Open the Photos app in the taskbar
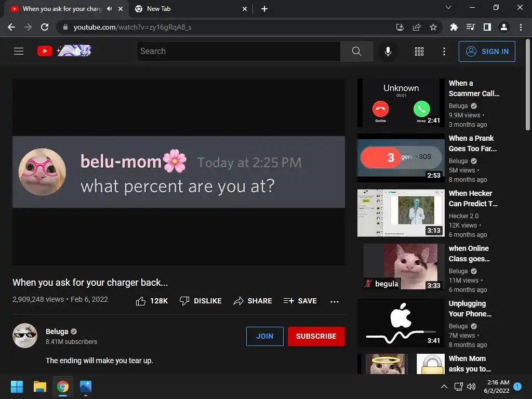 pyautogui.click(x=86, y=387)
